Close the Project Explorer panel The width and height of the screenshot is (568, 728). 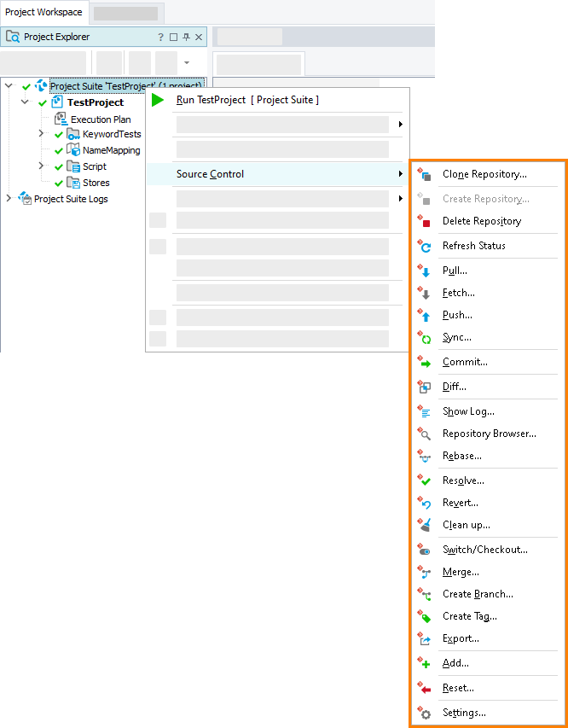coord(199,38)
